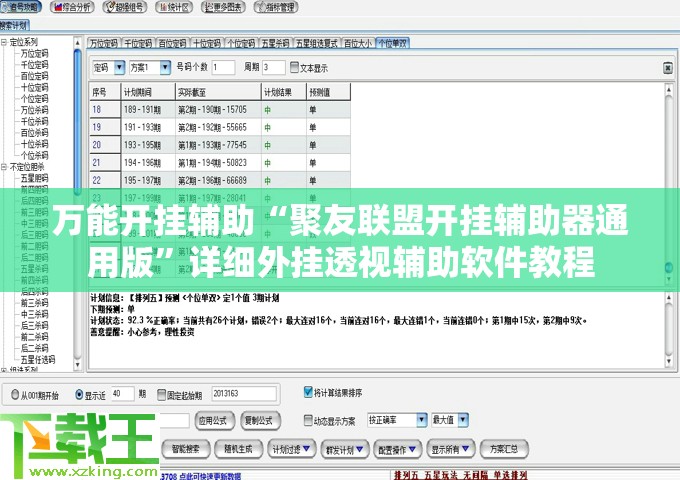Screen dimensions: 680x480
Task: Collapse the 不定位胆杀 tree node
Action: point(4,167)
